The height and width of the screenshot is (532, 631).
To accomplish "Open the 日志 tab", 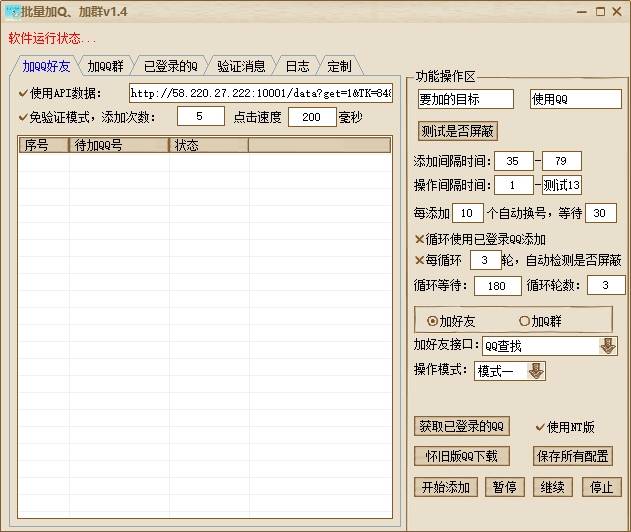I will (x=297, y=66).
